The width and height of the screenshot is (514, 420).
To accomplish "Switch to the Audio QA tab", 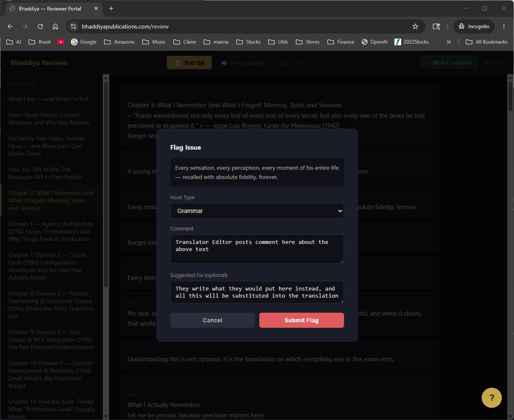I will [x=298, y=63].
